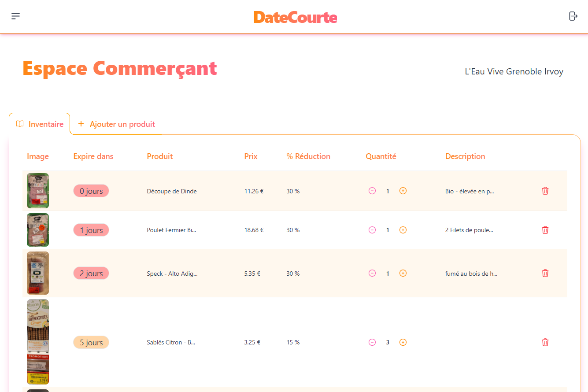The height and width of the screenshot is (392, 588).
Task: Delete Découpe de Dinde with its trash icon
Action: (545, 191)
